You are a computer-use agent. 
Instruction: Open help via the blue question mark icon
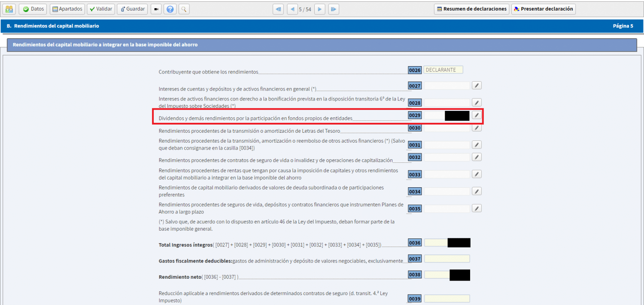[170, 9]
